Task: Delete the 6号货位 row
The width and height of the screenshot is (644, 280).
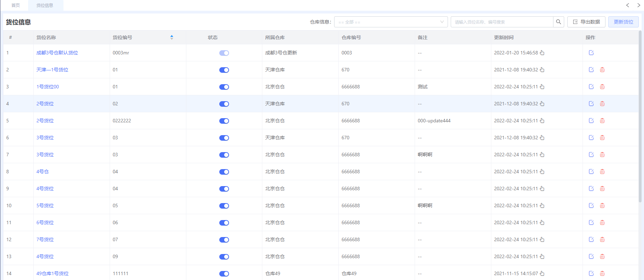Action: (x=602, y=222)
